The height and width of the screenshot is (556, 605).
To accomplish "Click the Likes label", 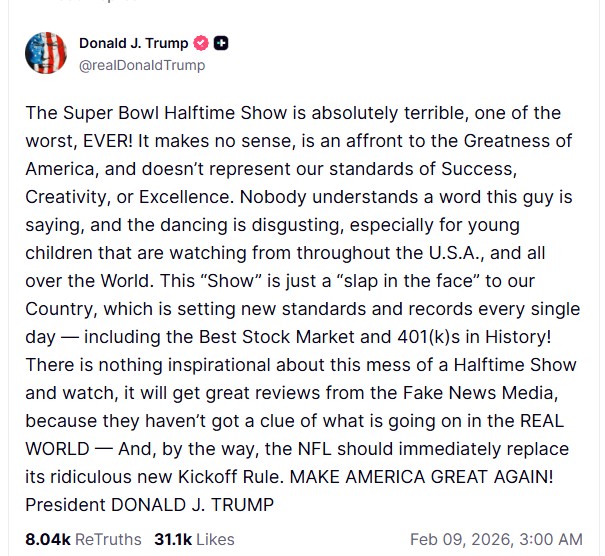I will pyautogui.click(x=216, y=539).
